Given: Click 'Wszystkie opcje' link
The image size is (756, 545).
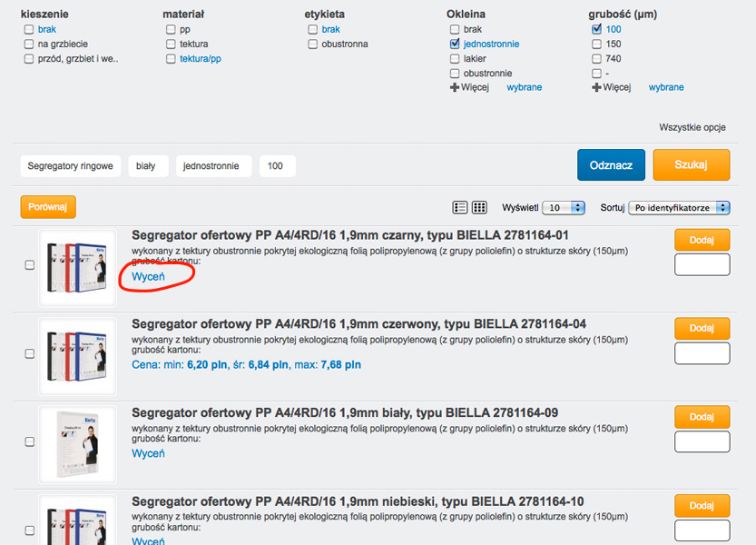Looking at the screenshot, I should pyautogui.click(x=692, y=127).
